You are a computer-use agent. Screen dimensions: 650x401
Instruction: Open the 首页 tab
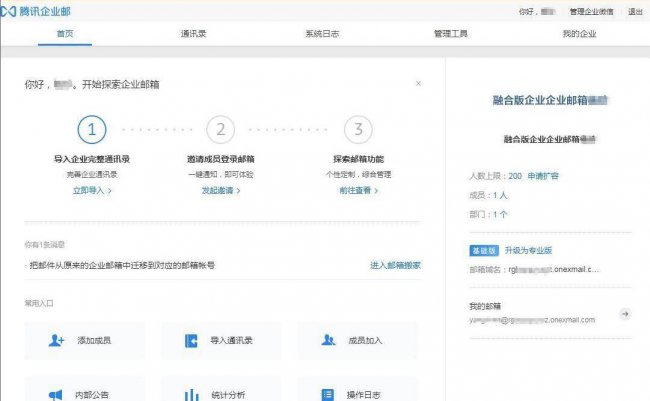coord(65,34)
